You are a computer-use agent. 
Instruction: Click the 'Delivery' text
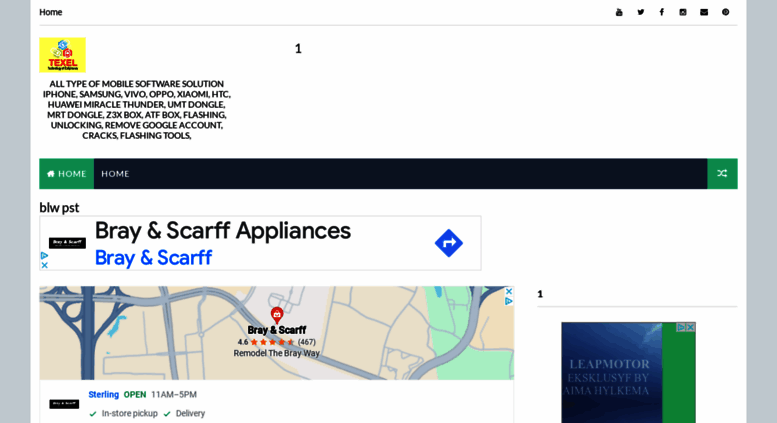click(x=190, y=414)
